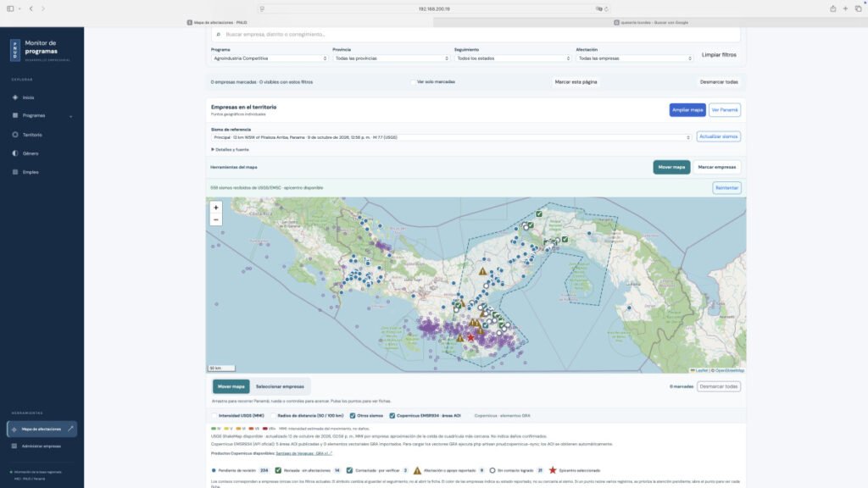Click Safari's forward arrow
The image size is (868, 488).
(x=43, y=8)
